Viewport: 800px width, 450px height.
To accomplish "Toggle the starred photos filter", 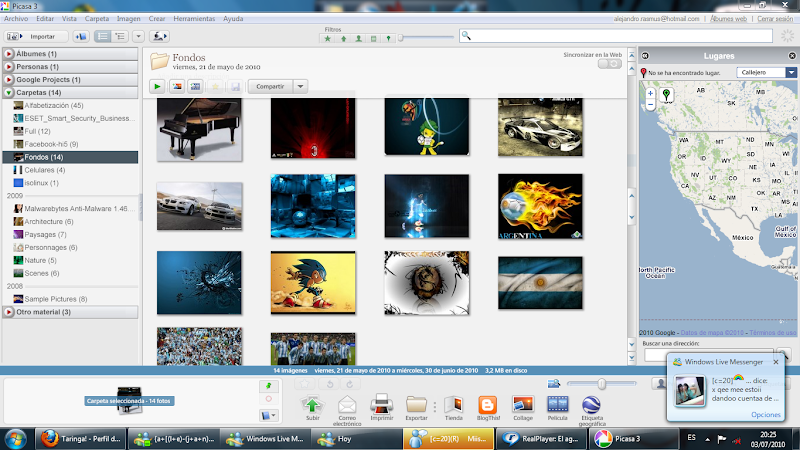I will click(x=327, y=39).
